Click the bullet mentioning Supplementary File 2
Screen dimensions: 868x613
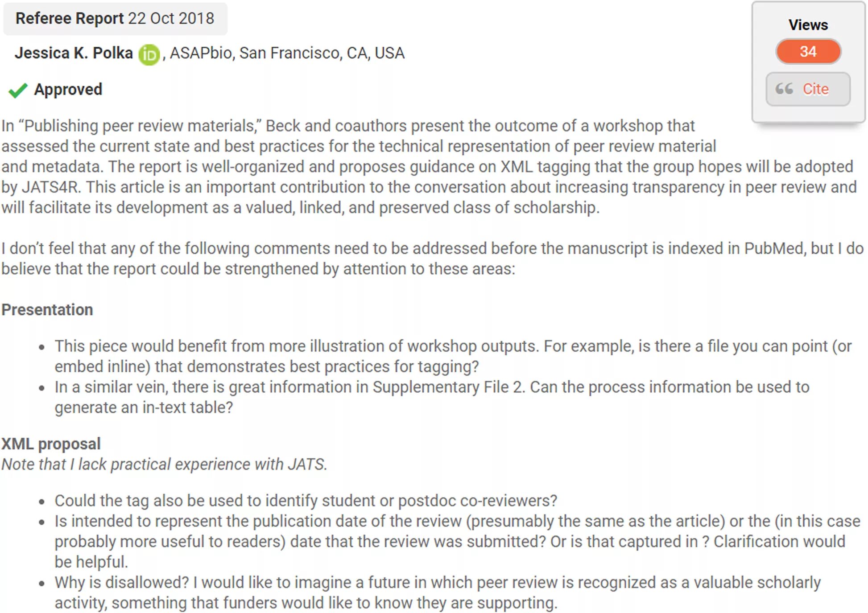[432, 397]
